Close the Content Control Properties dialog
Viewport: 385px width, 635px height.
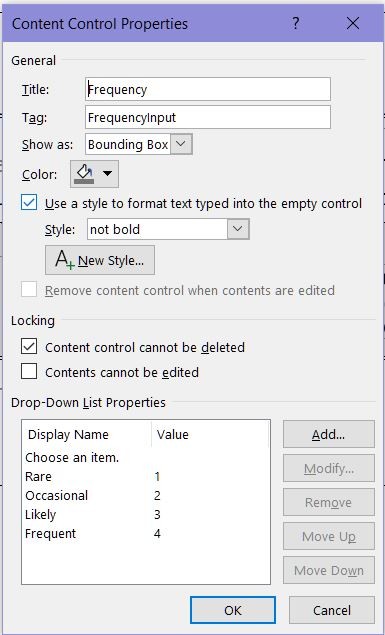(353, 23)
